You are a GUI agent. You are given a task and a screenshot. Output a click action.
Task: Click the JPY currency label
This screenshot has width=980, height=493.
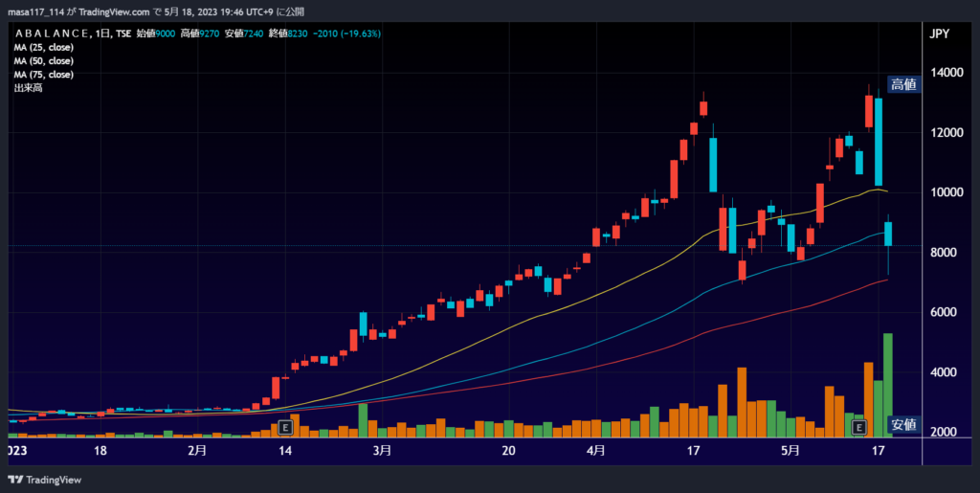pyautogui.click(x=940, y=34)
